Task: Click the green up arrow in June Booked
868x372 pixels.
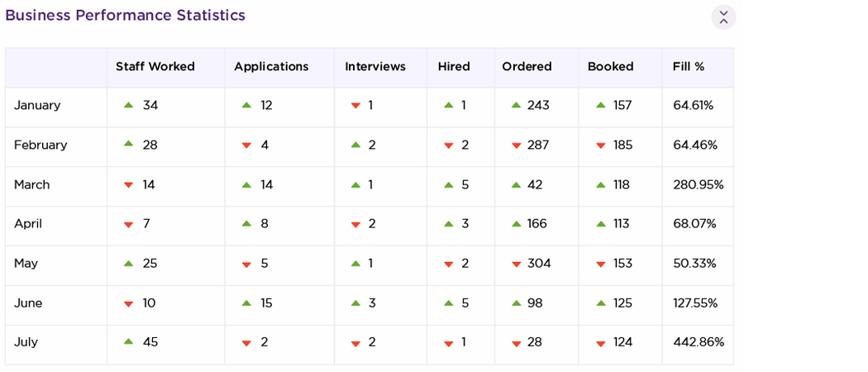Action: (601, 303)
